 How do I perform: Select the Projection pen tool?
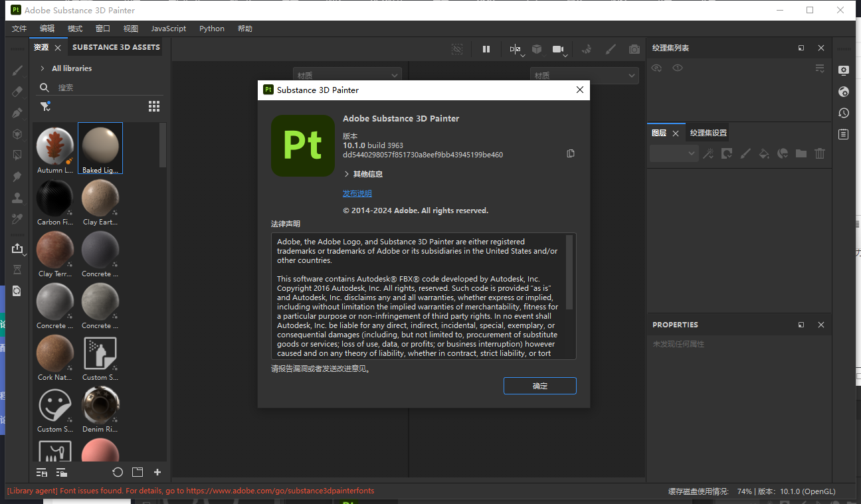click(x=18, y=113)
